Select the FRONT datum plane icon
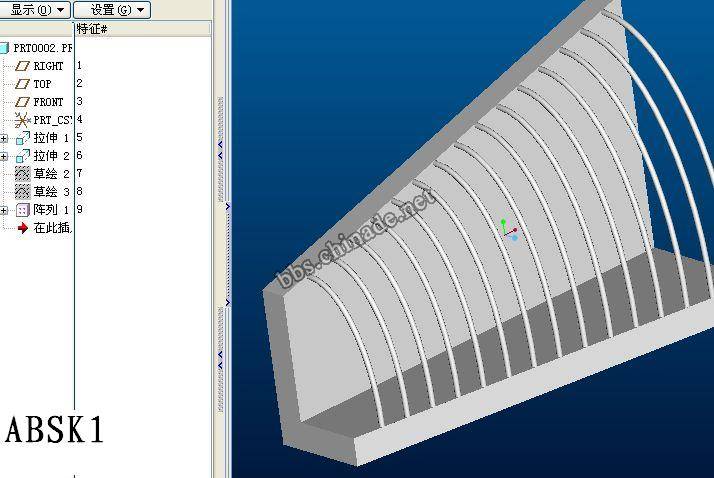 click(x=22, y=102)
